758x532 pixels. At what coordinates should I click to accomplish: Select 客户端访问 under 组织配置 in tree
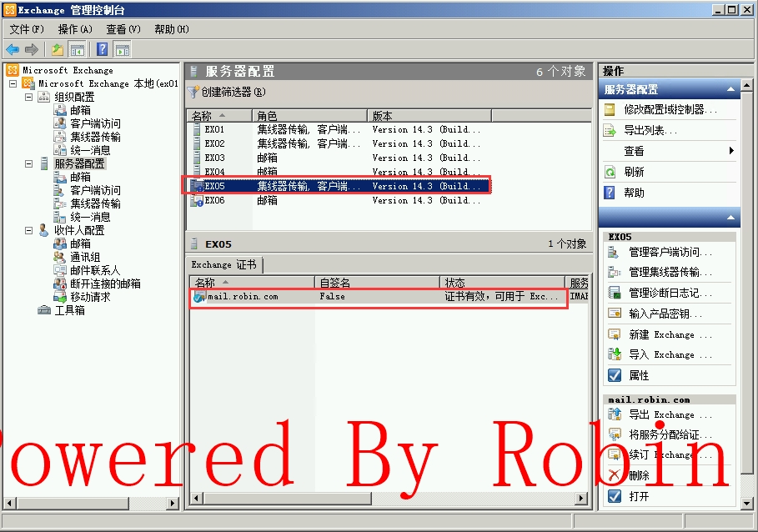click(95, 123)
